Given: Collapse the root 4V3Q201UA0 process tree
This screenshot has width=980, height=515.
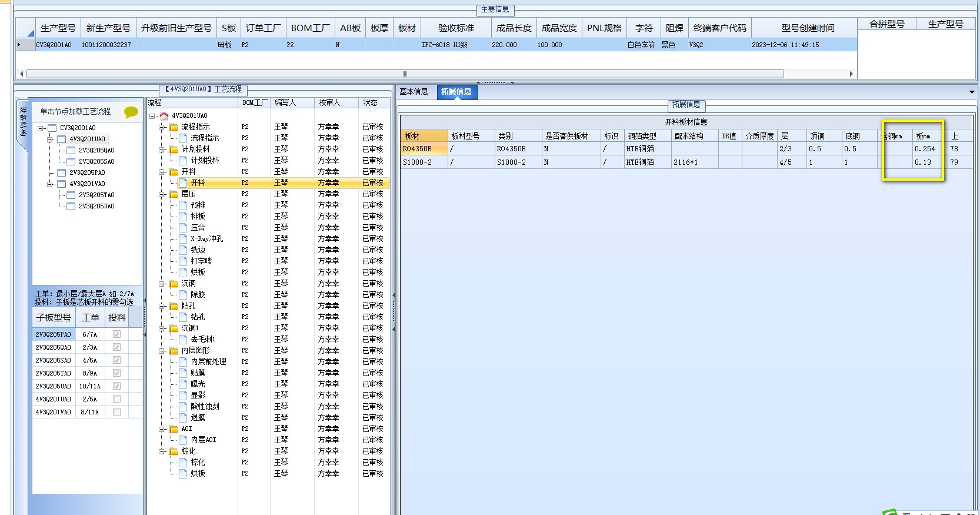Looking at the screenshot, I should point(152,116).
